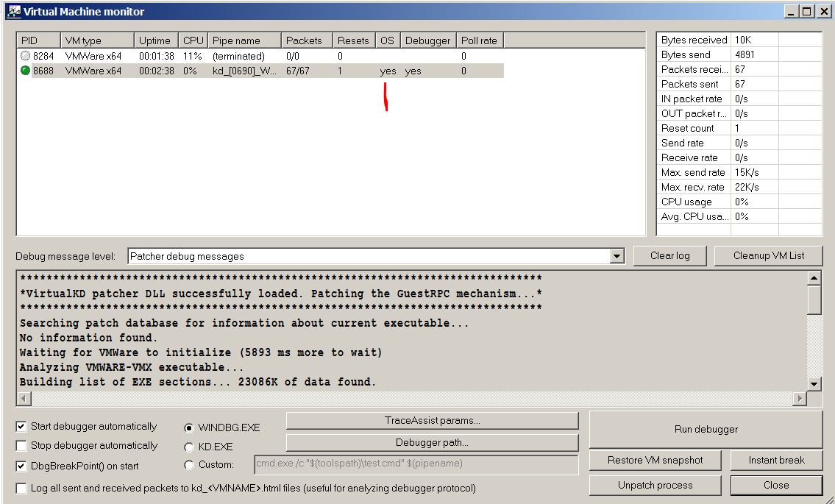This screenshot has width=835, height=504.
Task: Uncheck DbgBreakPoint() on start
Action: pos(22,466)
